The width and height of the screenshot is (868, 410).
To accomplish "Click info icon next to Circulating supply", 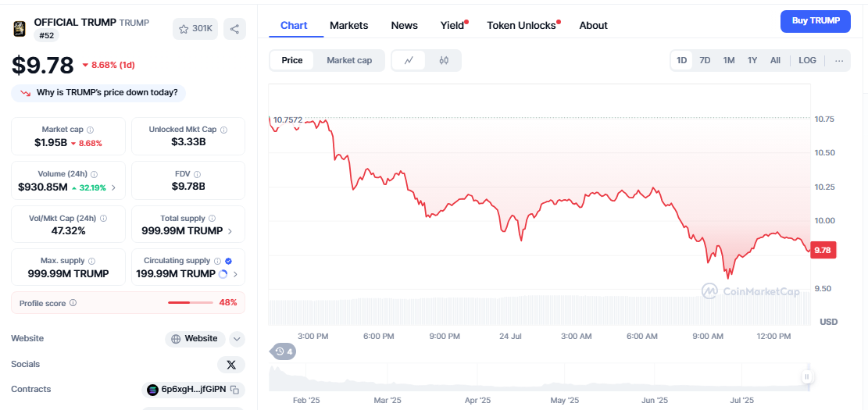I will (217, 261).
